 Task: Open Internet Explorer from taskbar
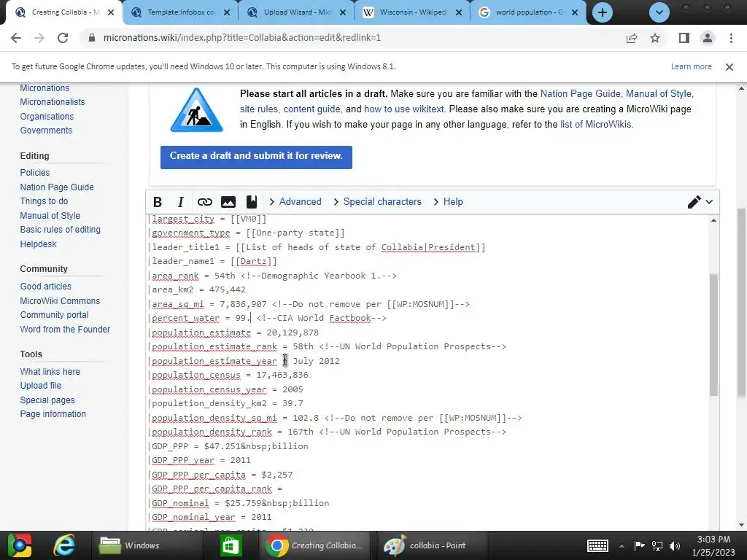(64, 545)
